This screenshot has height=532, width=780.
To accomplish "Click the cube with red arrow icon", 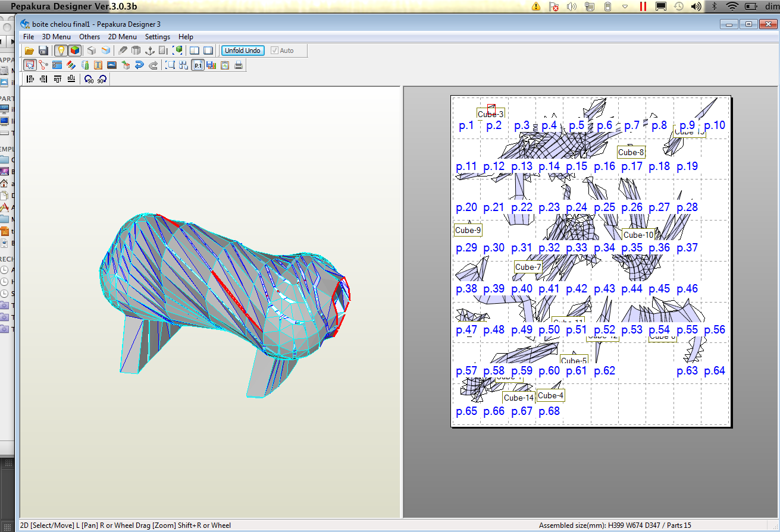I will coord(125,65).
